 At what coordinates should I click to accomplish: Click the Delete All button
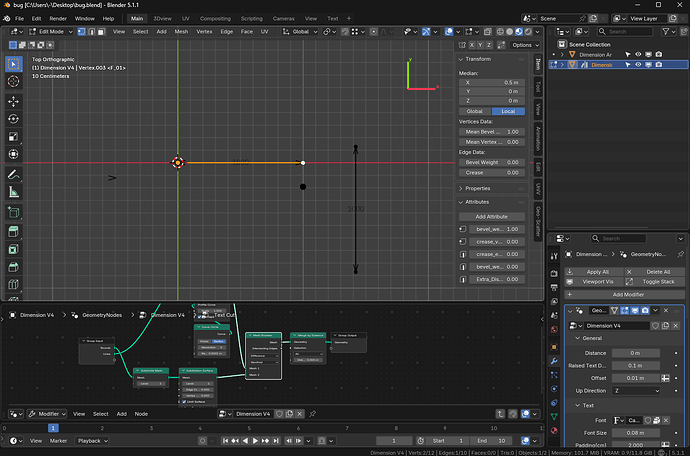pyautogui.click(x=655, y=272)
